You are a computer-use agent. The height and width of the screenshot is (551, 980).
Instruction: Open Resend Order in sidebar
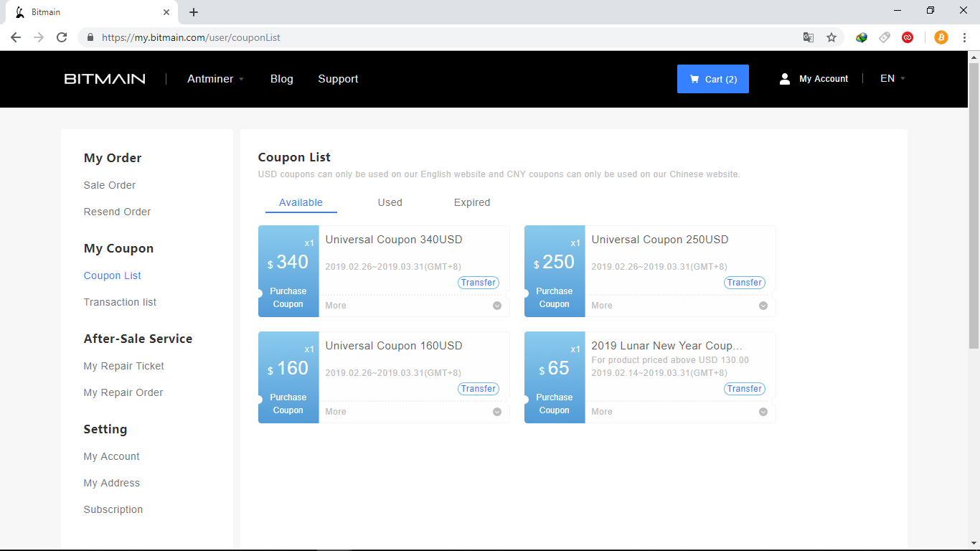pyautogui.click(x=118, y=212)
